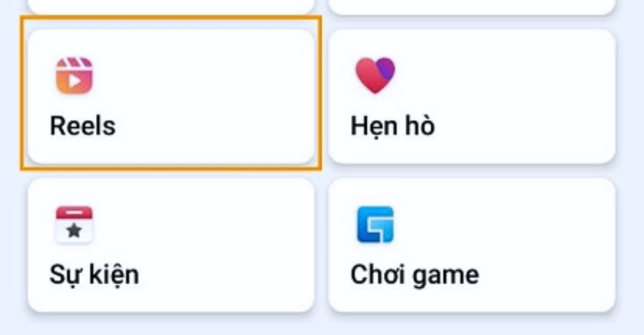Viewport: 644px width, 335px height.
Task: Open the Chơi game shortcut card
Action: [x=472, y=245]
